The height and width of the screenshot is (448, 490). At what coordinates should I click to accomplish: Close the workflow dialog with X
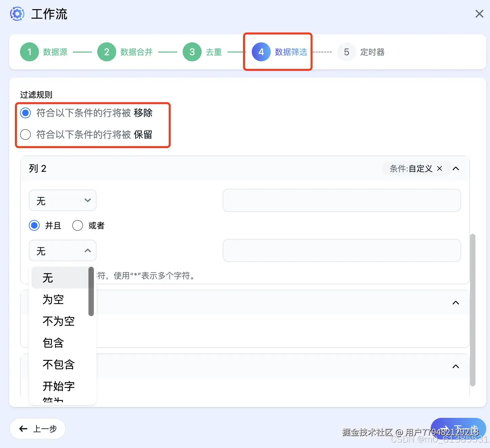coord(479,14)
